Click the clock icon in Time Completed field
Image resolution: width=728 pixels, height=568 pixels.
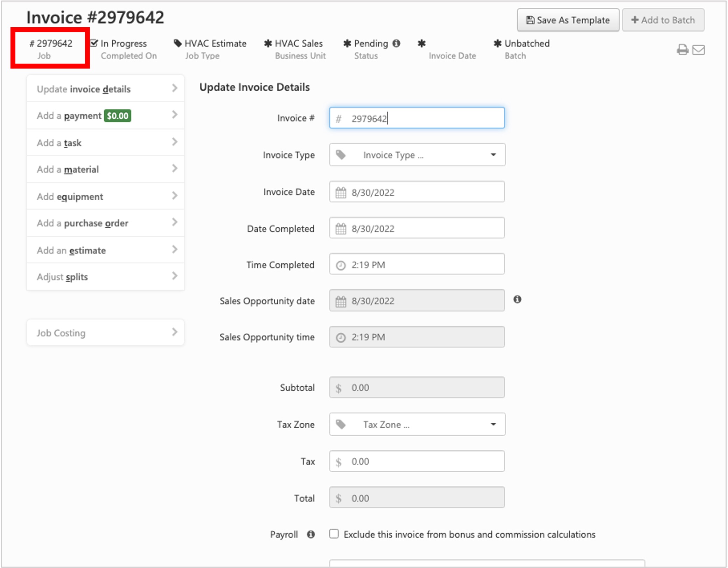(x=341, y=265)
